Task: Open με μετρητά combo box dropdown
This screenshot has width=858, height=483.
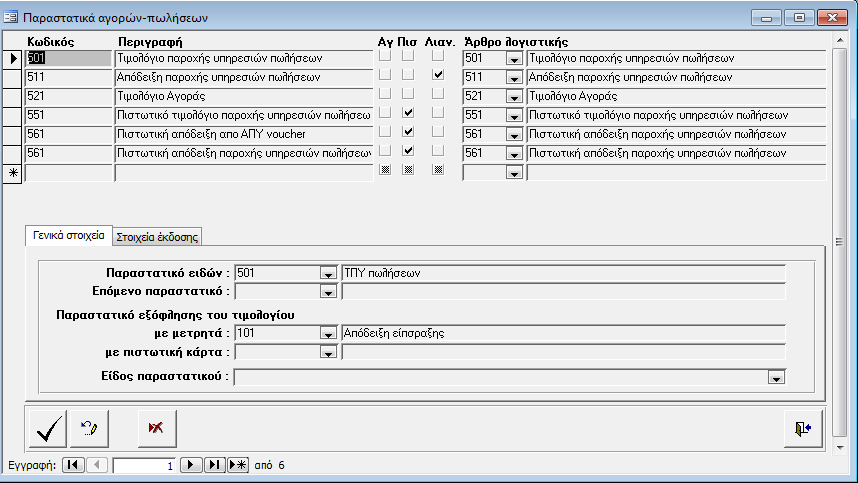Action: click(x=327, y=334)
